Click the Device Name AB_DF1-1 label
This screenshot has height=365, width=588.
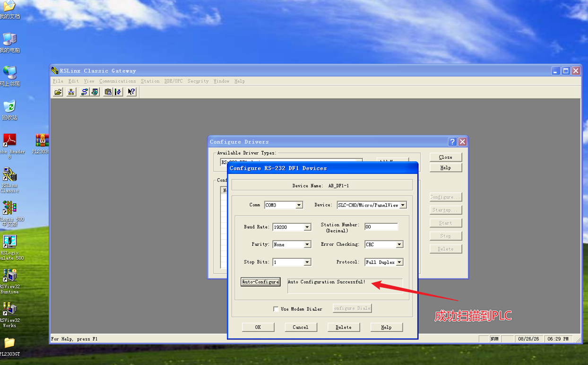[321, 186]
